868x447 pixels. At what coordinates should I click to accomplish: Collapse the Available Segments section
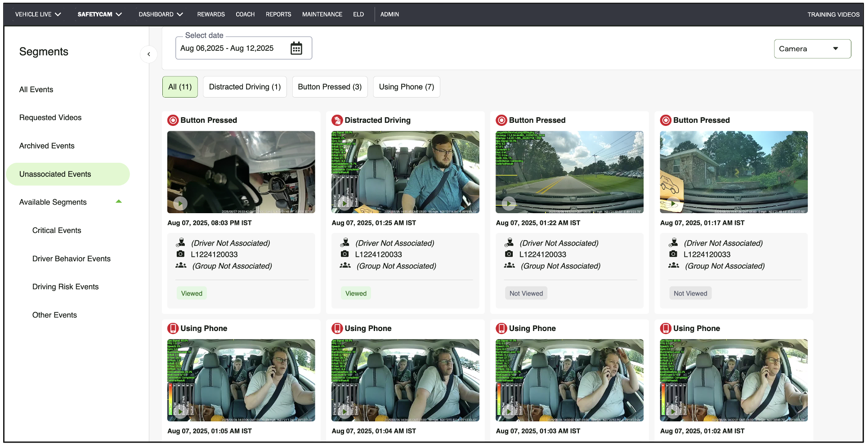(119, 202)
